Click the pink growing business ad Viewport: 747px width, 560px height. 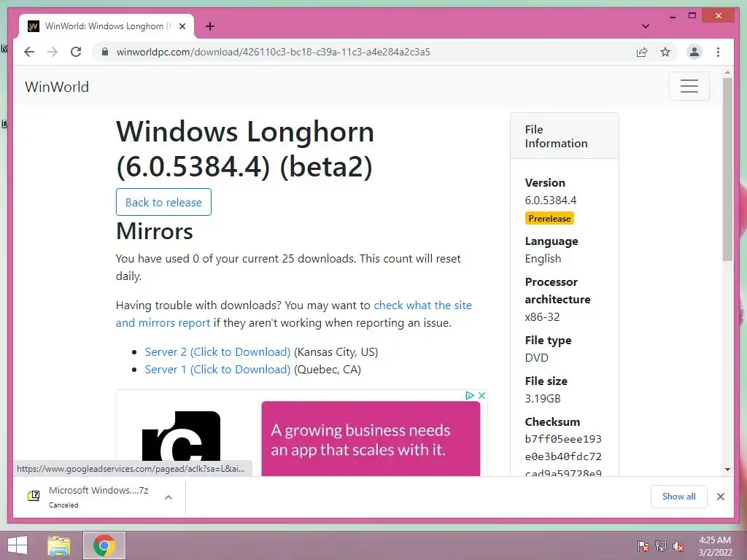(x=371, y=438)
